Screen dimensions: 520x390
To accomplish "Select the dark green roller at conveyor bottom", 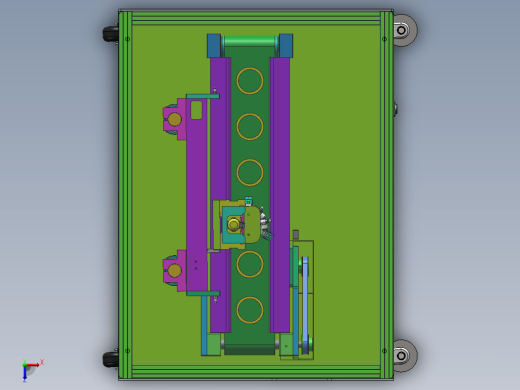I will click(250, 349).
